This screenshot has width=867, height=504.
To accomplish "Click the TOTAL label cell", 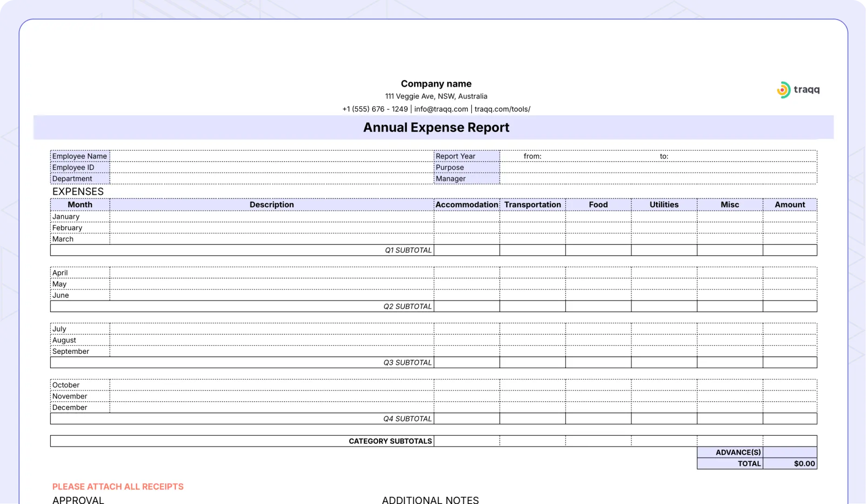I will click(730, 464).
